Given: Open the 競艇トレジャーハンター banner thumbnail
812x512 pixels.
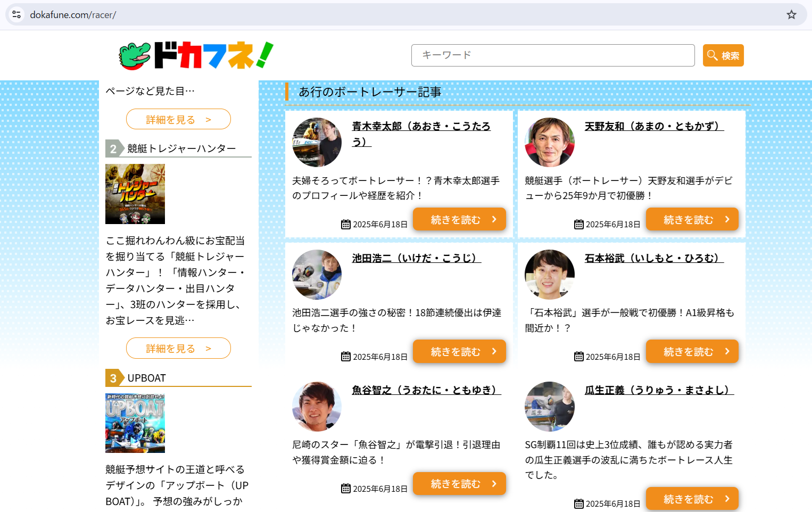Looking at the screenshot, I should [x=135, y=194].
